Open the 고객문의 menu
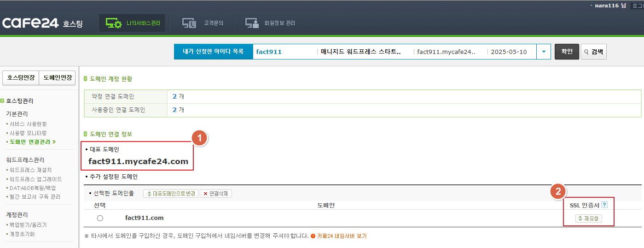This screenshot has height=248, width=644. coord(202,23)
